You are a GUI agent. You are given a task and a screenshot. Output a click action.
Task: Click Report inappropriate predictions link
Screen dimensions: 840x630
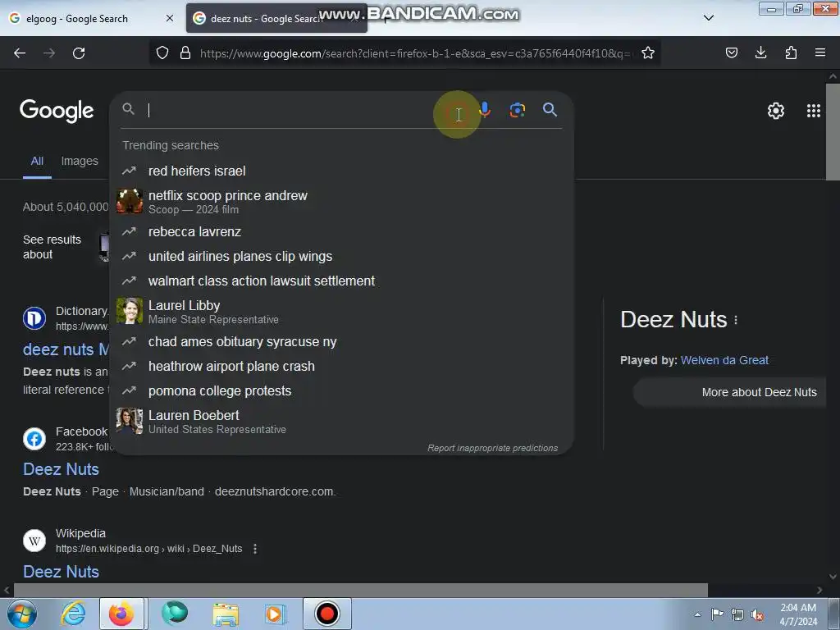pyautogui.click(x=492, y=448)
